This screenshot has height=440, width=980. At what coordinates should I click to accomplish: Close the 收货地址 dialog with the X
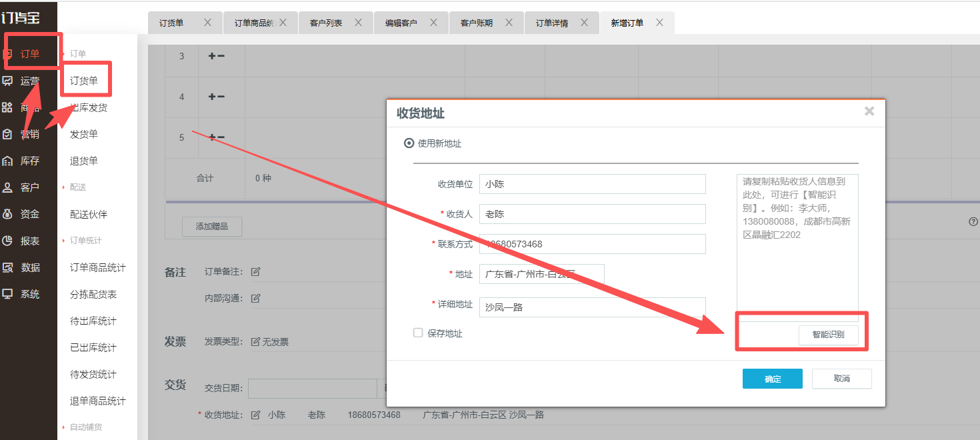(869, 111)
